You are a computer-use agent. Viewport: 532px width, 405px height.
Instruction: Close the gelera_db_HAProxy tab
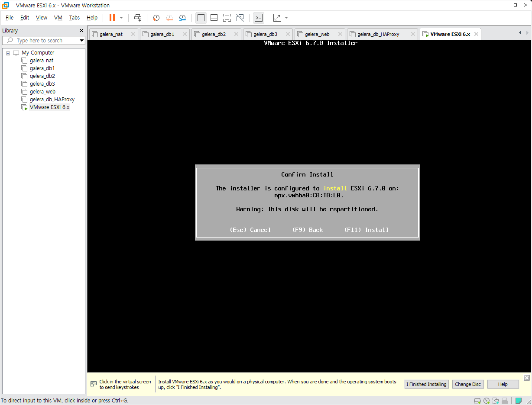413,34
